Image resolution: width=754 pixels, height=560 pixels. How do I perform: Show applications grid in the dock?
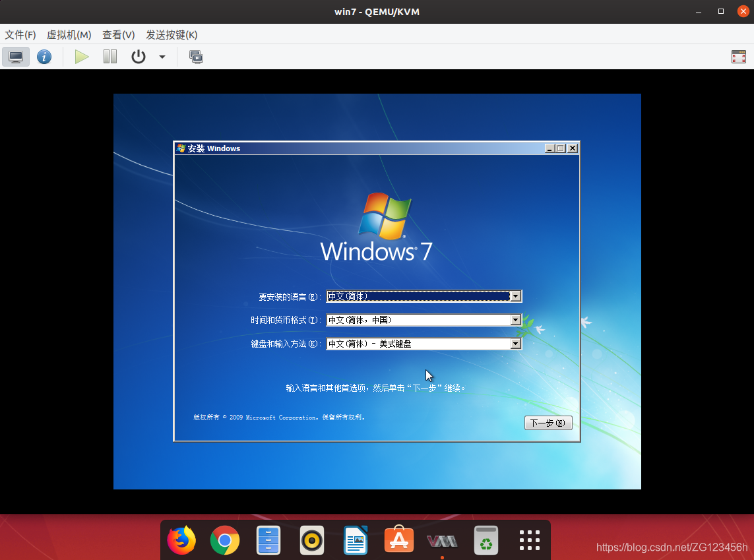[530, 540]
